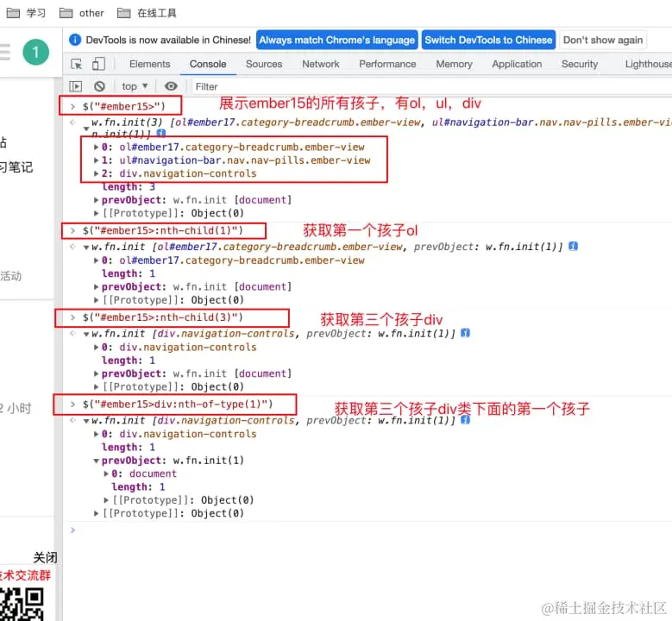Expand [[Prototype]] under the first result
The height and width of the screenshot is (621, 672).
(96, 213)
